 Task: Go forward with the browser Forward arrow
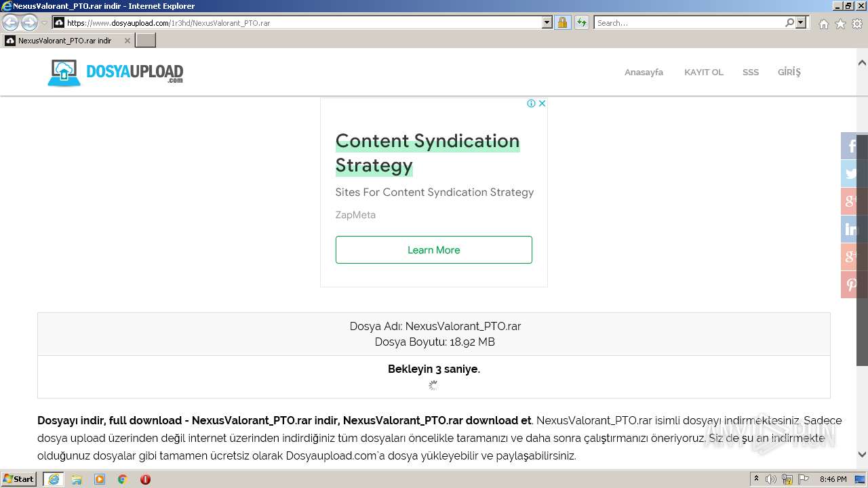point(29,22)
